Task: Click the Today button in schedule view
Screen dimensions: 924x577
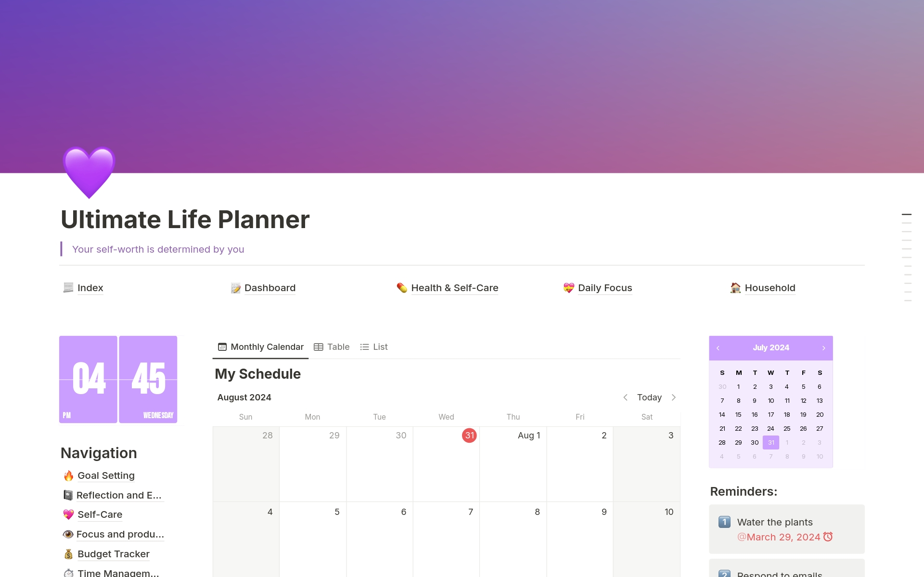Action: click(650, 397)
